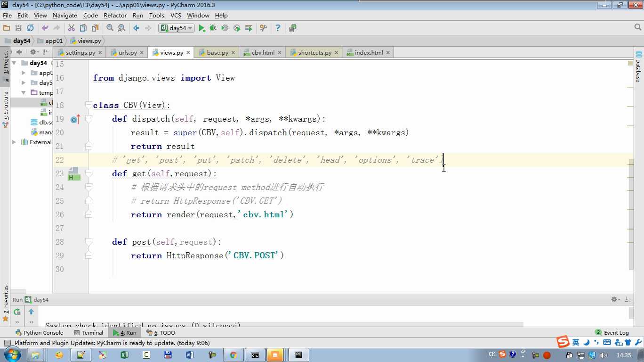644x362 pixels.
Task: Click the concurrency diagram run icon
Action: (x=249, y=28)
